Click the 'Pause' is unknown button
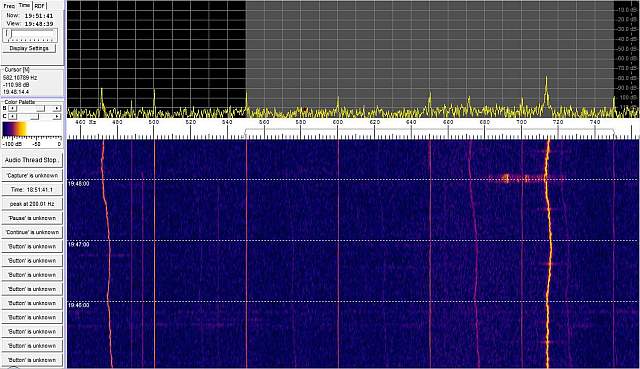Image resolution: width=640 pixels, height=369 pixels. tap(32, 218)
